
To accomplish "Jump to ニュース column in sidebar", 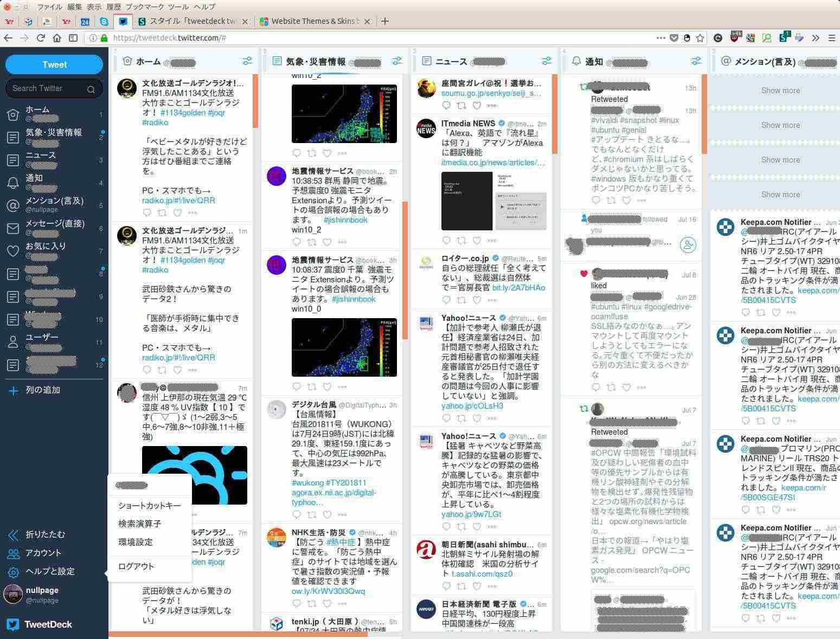I will pyautogui.click(x=54, y=160).
